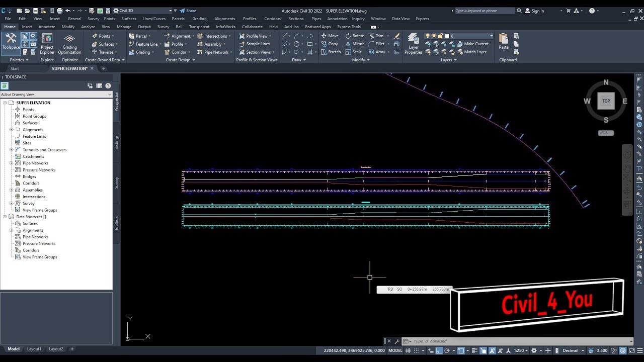644x362 pixels.
Task: Add a new layout with plus button
Action: coord(72,349)
